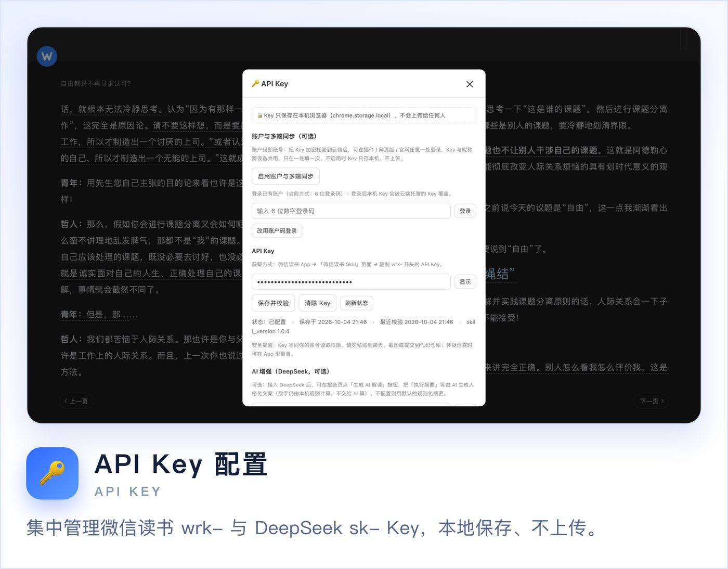728x569 pixels.
Task: Reveal the API key with 显示
Action: (465, 282)
